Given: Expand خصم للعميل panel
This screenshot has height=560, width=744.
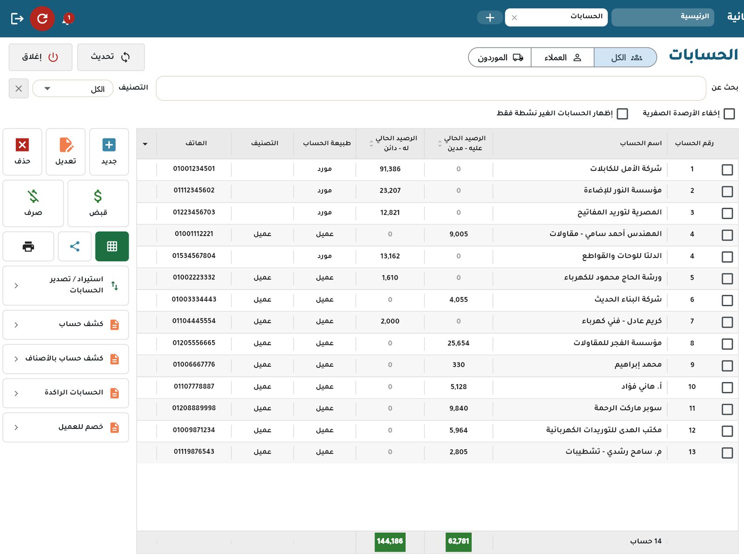Looking at the screenshot, I should coord(66,427).
